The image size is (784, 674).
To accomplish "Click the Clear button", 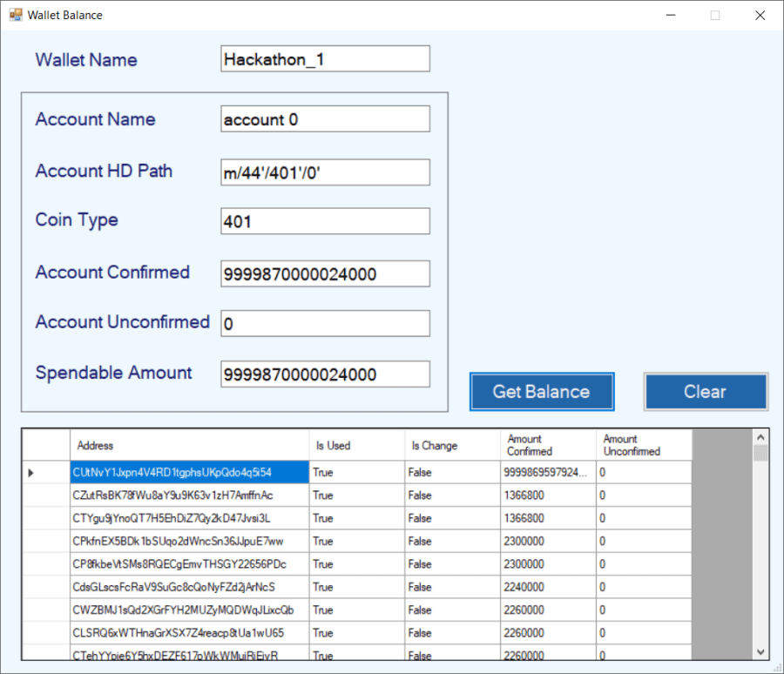I will (x=706, y=392).
